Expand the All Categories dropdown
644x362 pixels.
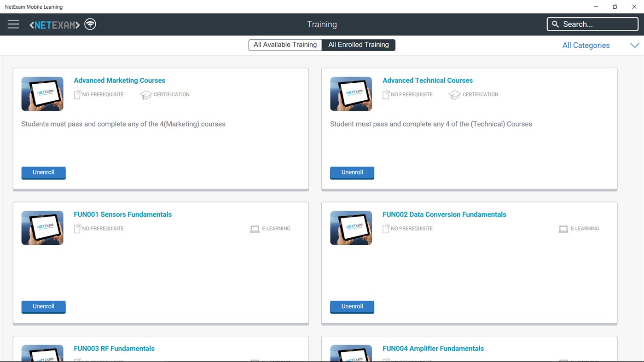pos(586,45)
